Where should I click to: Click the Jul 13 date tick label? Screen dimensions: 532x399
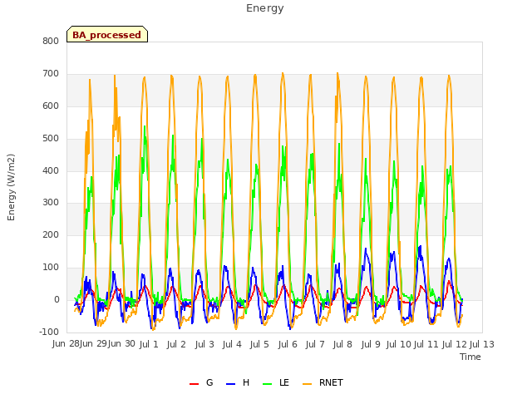coord(482,344)
